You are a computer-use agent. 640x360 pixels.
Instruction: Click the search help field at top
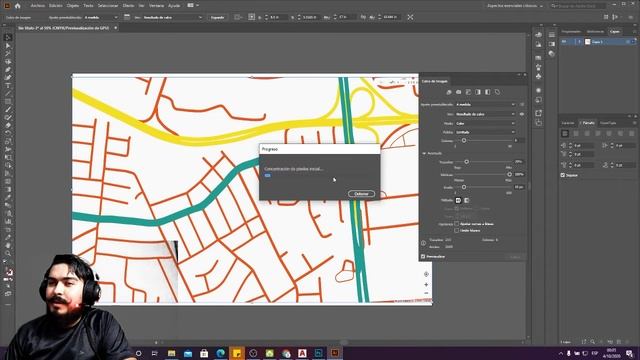[578, 6]
